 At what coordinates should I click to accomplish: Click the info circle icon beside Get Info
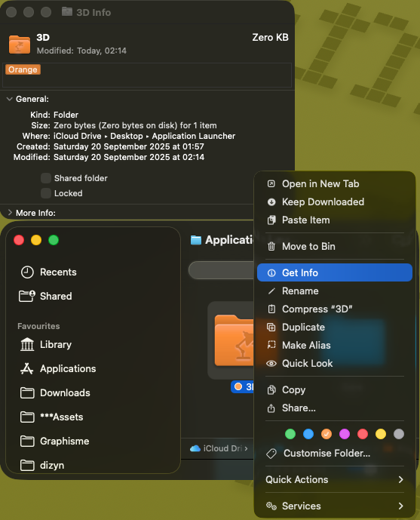pos(271,272)
